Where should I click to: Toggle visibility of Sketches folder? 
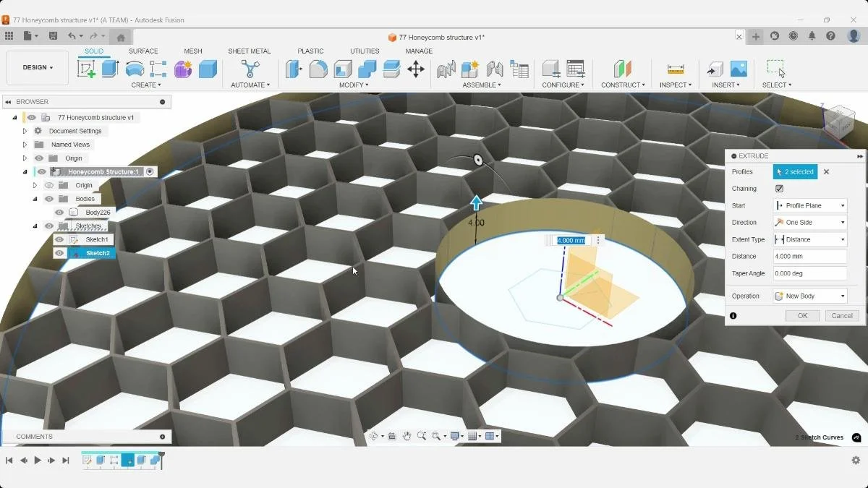(x=49, y=226)
